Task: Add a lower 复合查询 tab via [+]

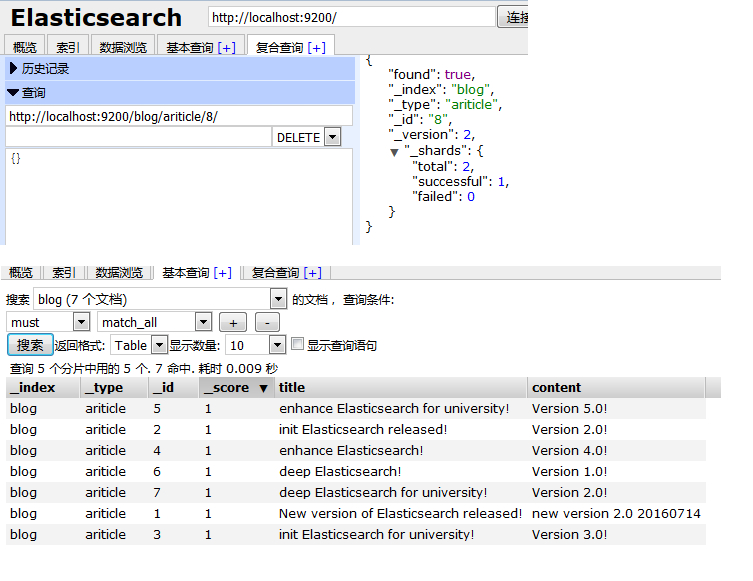Action: 313,273
